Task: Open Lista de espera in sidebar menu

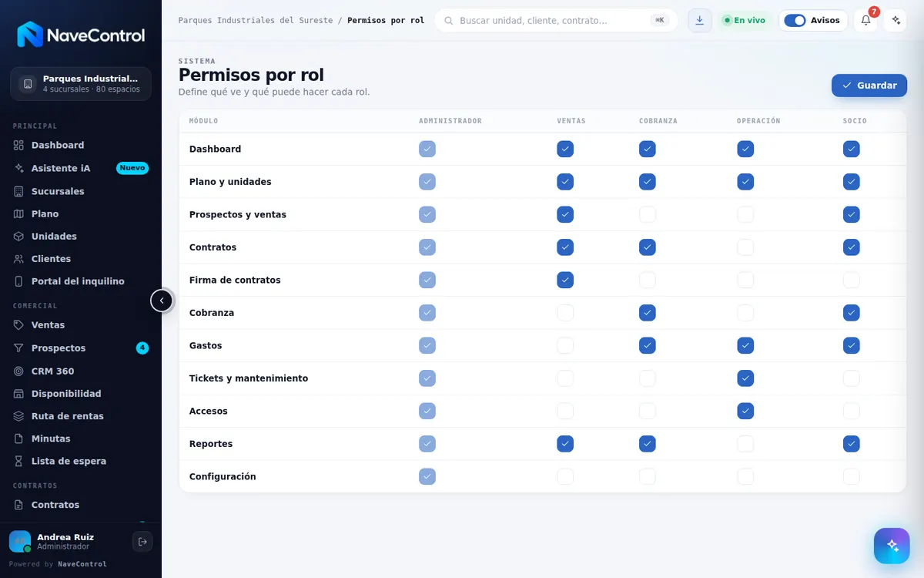Action: [81, 461]
